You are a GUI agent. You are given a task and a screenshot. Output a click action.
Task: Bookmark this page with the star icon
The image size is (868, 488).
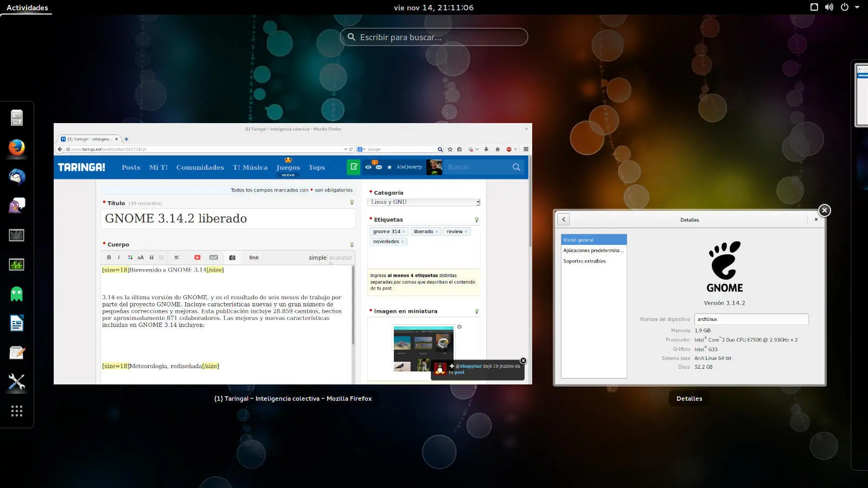[450, 149]
